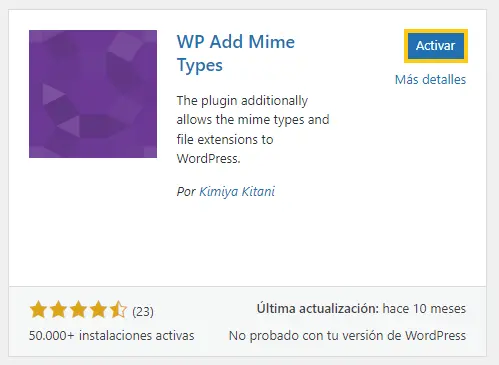Click the light diamond shape atop plugin icon
499x365 pixels.
126,47
